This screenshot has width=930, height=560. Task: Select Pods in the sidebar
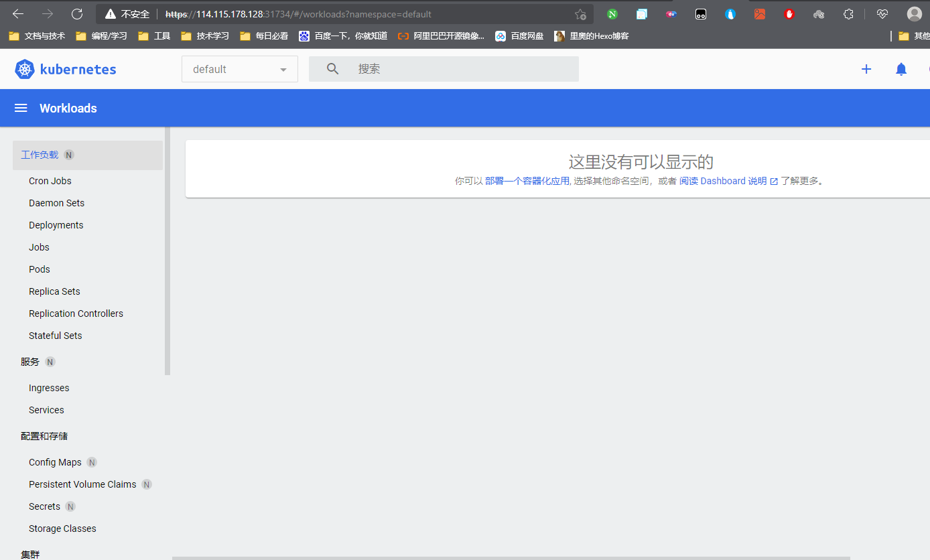click(39, 269)
